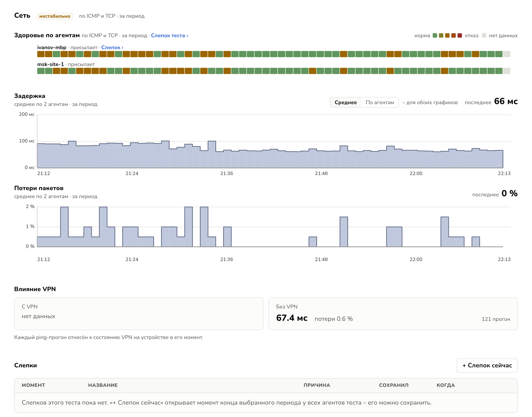Click the green норма legend swatch
Screen dimensions: 532x417
(435, 36)
